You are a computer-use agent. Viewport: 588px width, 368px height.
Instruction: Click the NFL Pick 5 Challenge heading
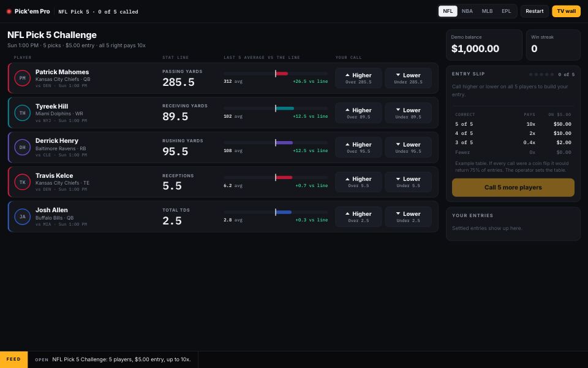tap(52, 35)
